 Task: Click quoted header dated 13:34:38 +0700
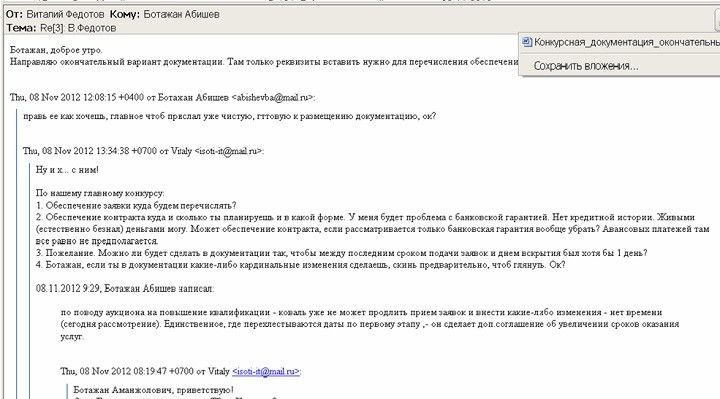coord(143,151)
